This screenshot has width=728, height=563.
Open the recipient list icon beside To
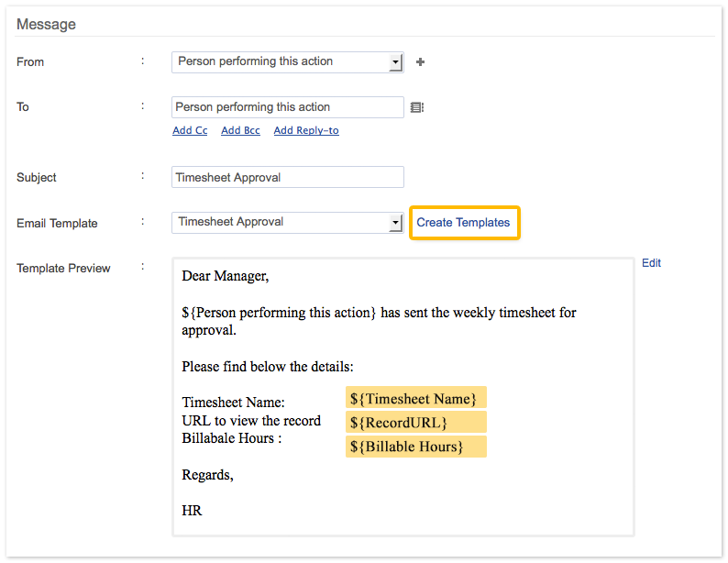tap(417, 107)
